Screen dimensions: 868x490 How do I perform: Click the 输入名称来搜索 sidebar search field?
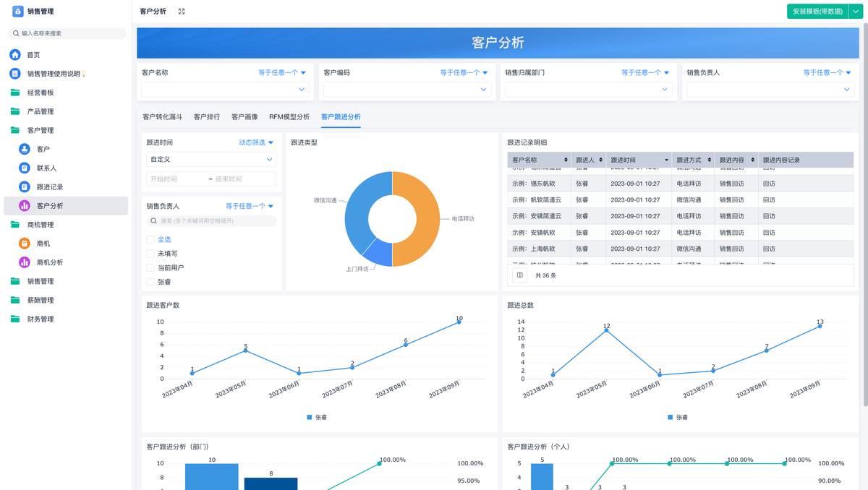pos(67,33)
